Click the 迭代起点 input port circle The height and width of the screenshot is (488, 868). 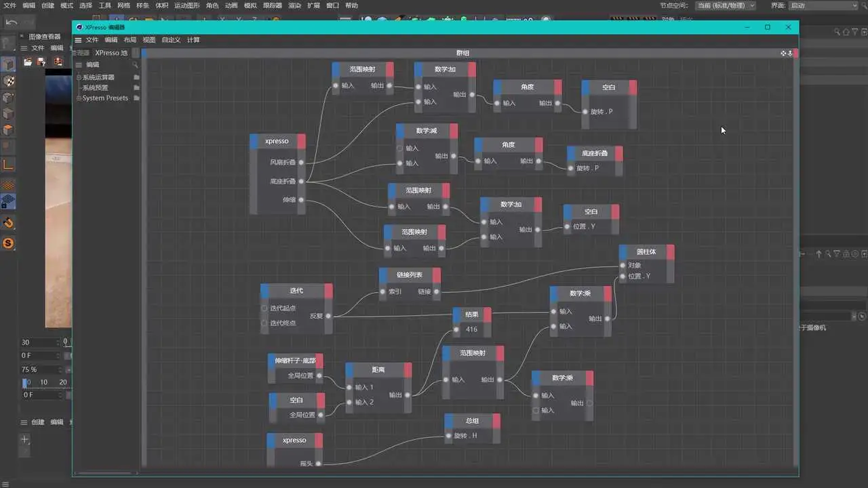pyautogui.click(x=264, y=308)
